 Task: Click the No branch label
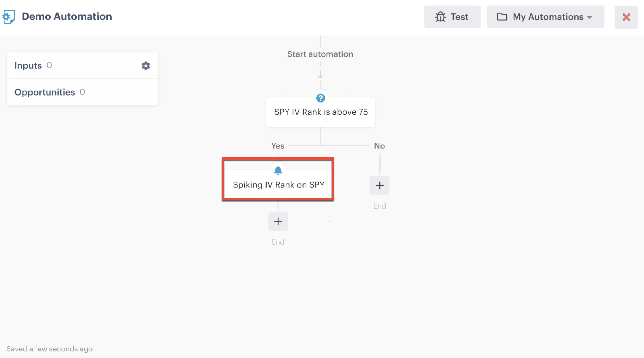click(379, 146)
